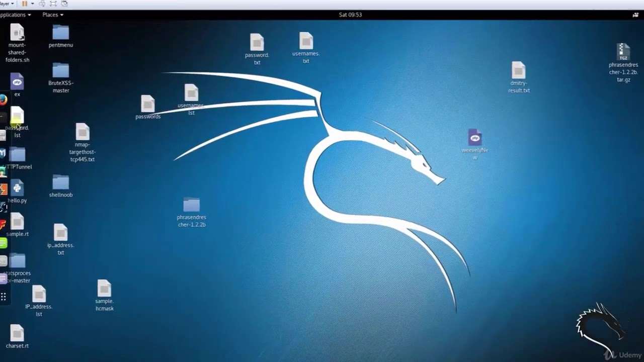Open the system status menu icon
Image resolution: width=644 pixels, height=362 pixels.
[635, 15]
